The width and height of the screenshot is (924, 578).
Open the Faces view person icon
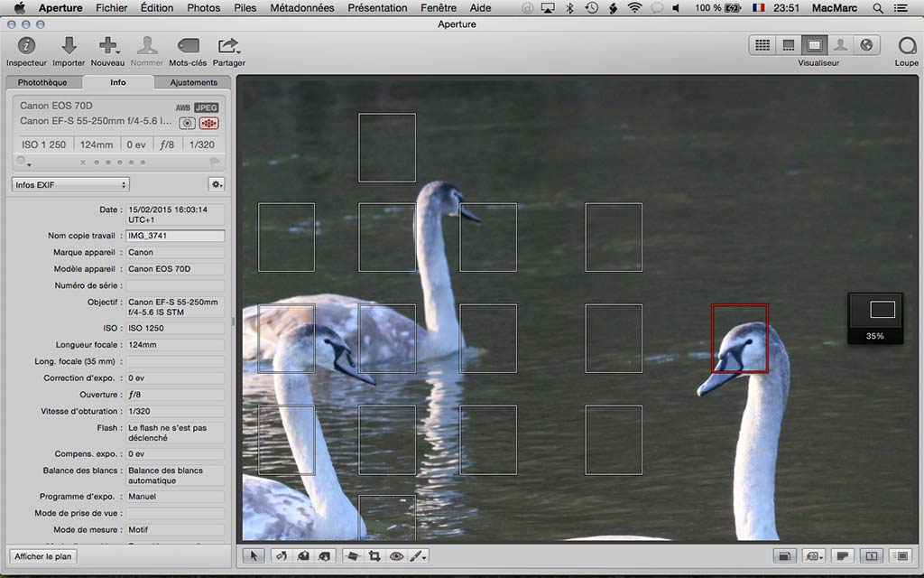coord(840,45)
